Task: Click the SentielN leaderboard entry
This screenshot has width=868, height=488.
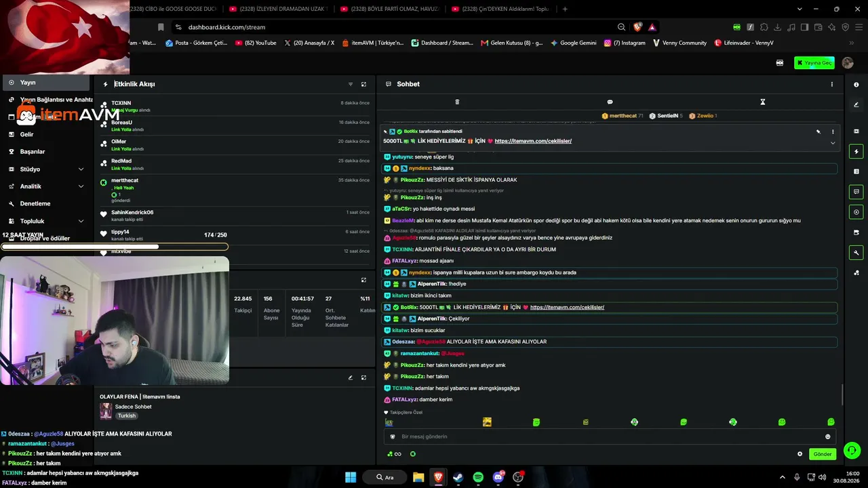Action: tap(666, 116)
